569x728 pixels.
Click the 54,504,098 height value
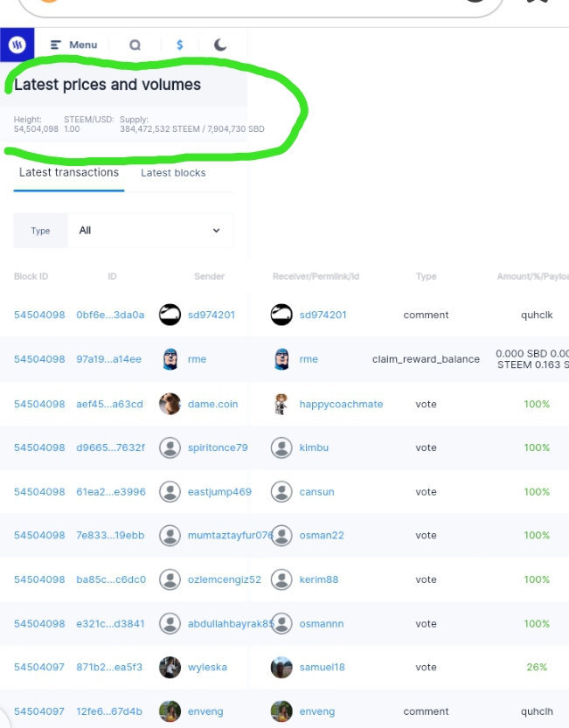click(x=36, y=129)
